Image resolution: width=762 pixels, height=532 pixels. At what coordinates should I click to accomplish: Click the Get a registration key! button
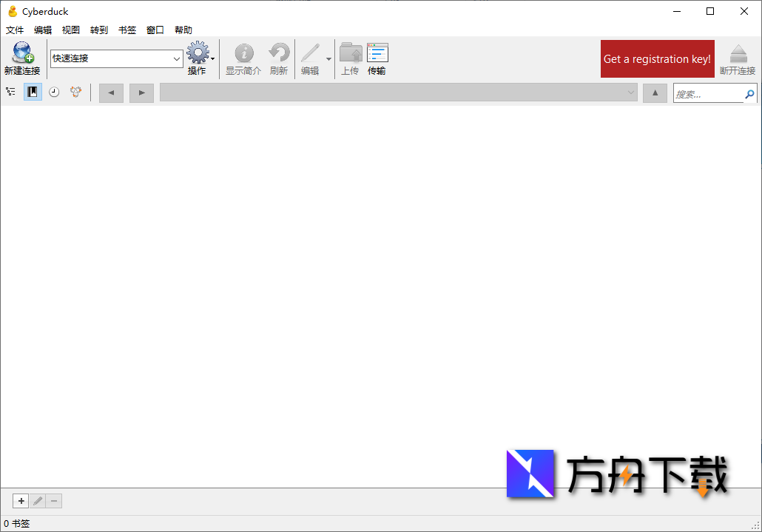[x=657, y=59]
